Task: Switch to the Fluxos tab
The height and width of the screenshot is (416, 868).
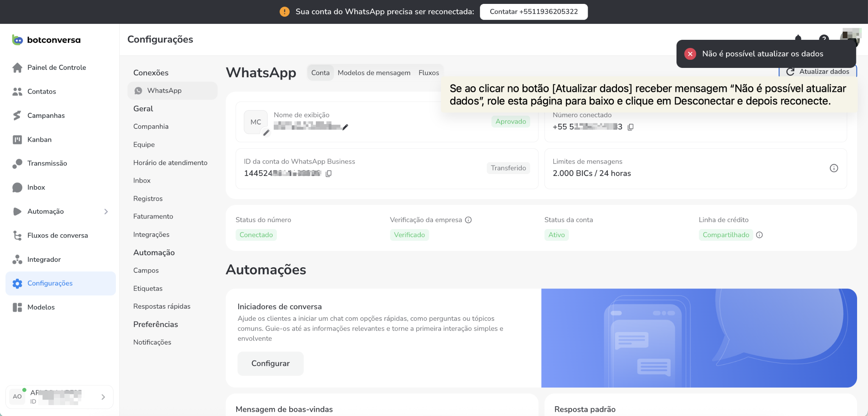Action: [x=429, y=73]
